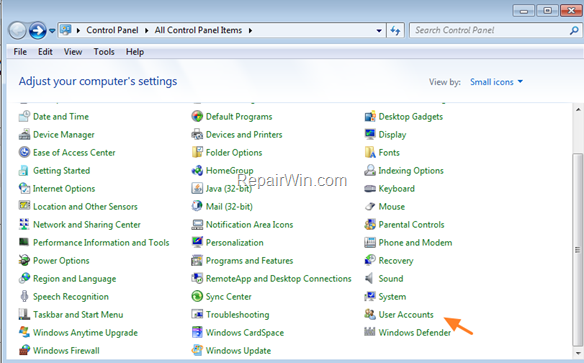This screenshot has height=363, width=584.
Task: Click the Personalization icon
Action: pos(197,242)
